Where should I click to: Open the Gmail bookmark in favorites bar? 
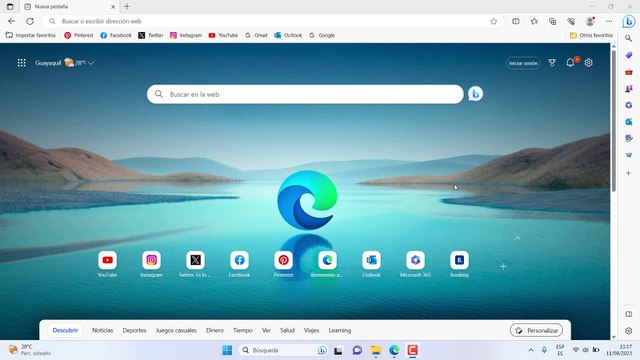[x=256, y=36]
